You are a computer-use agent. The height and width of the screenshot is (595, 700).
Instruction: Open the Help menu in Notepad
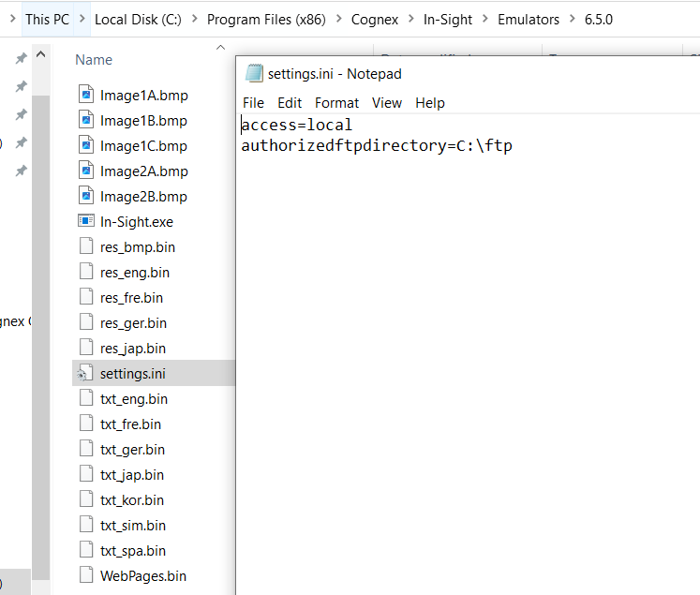430,103
